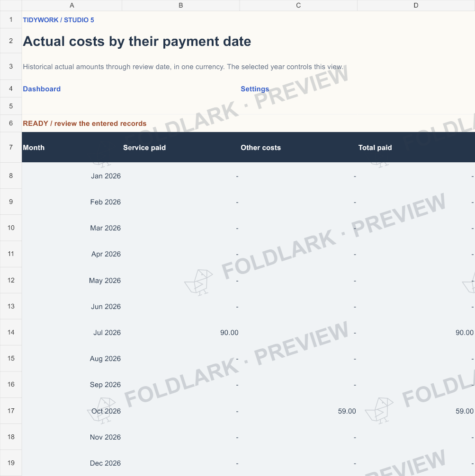Select row 14 via its row number
475x476 pixels.
[11, 332]
